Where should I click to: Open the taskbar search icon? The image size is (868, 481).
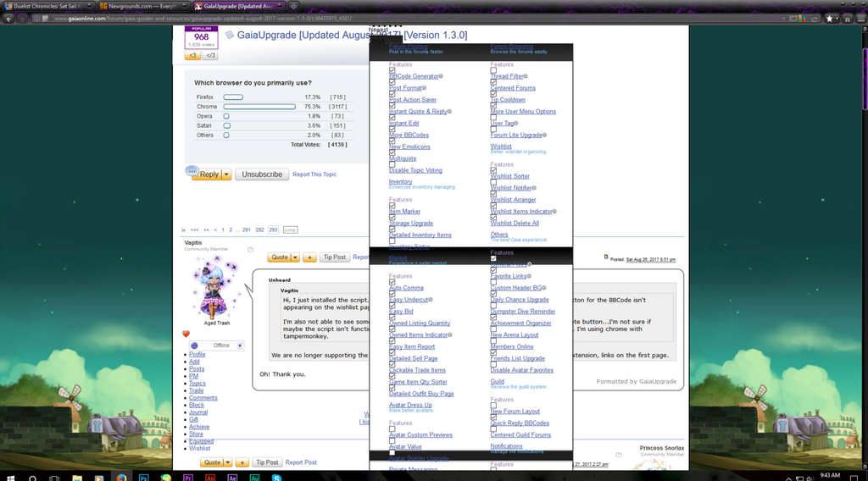coord(32,477)
